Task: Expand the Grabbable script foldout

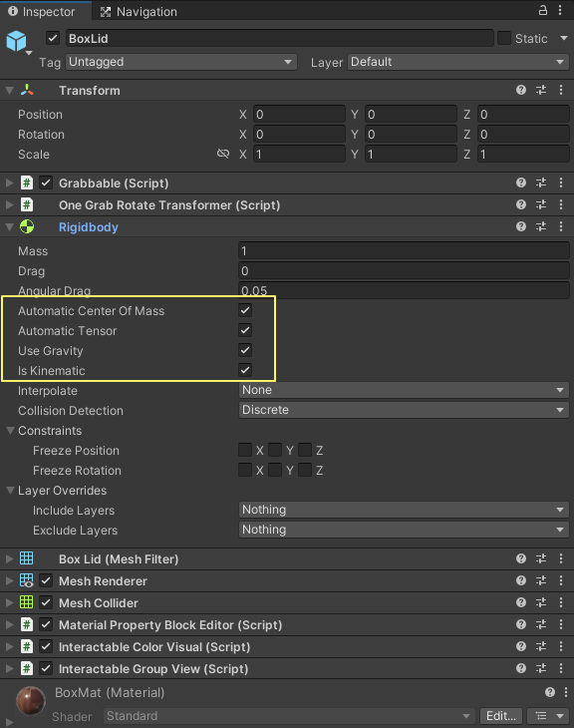Action: point(9,182)
